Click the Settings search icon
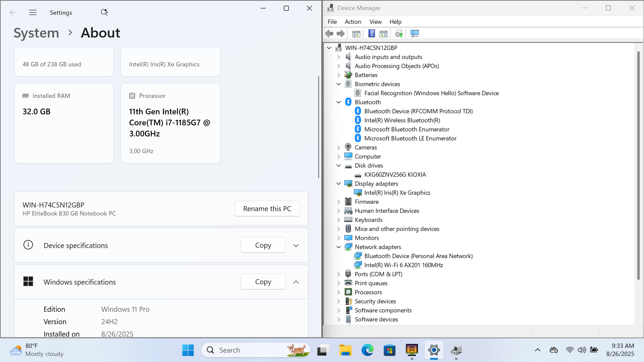 [x=104, y=12]
